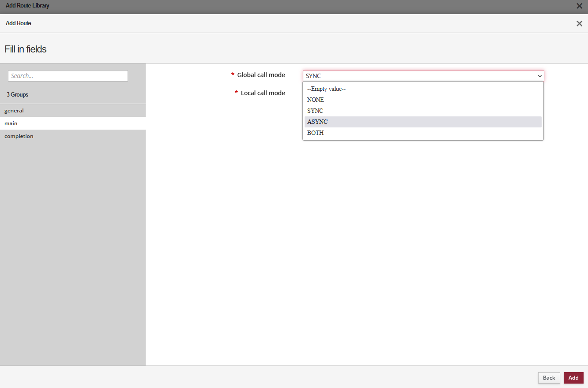
Task: Click the Fill in fields heading
Action: (x=26, y=49)
